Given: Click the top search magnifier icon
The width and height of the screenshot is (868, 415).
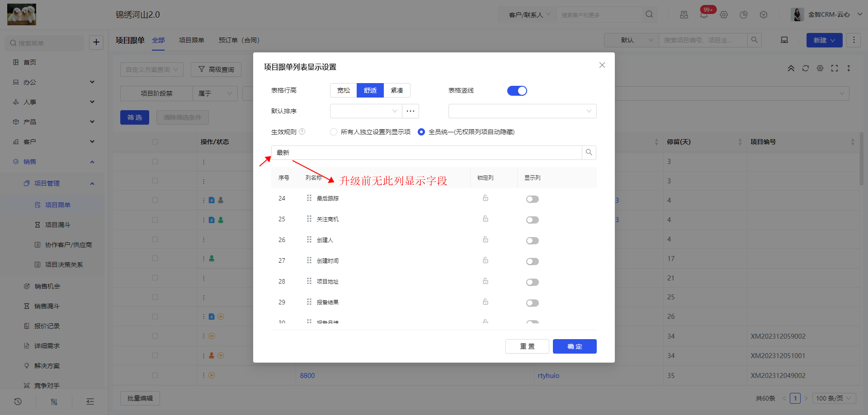Looking at the screenshot, I should pyautogui.click(x=649, y=14).
